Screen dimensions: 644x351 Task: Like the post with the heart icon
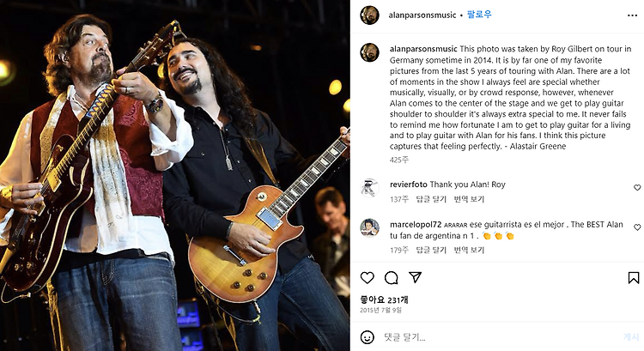(368, 278)
